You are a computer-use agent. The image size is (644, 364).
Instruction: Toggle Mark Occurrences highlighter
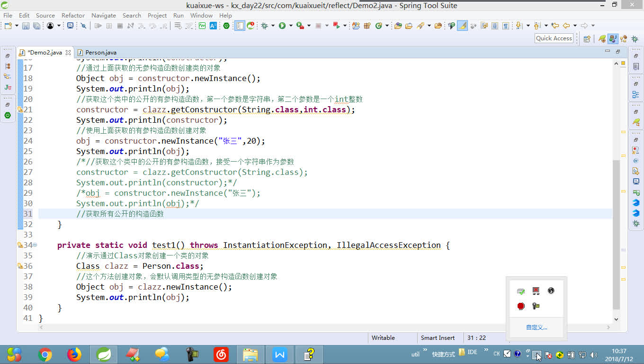462,26
